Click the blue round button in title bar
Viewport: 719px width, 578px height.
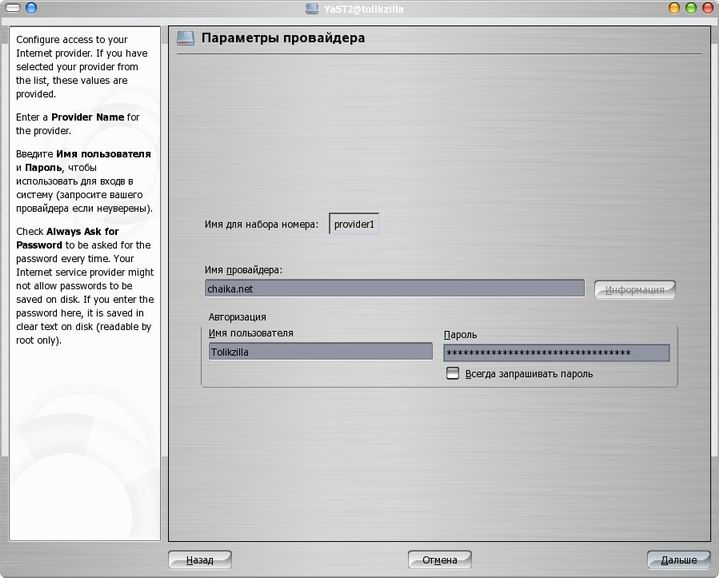tap(32, 8)
